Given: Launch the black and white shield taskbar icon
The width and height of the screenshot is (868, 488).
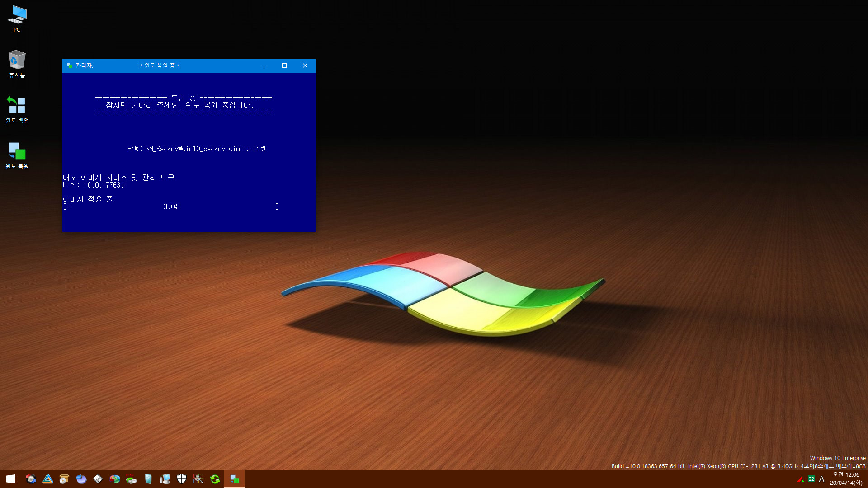Looking at the screenshot, I should coord(182,479).
